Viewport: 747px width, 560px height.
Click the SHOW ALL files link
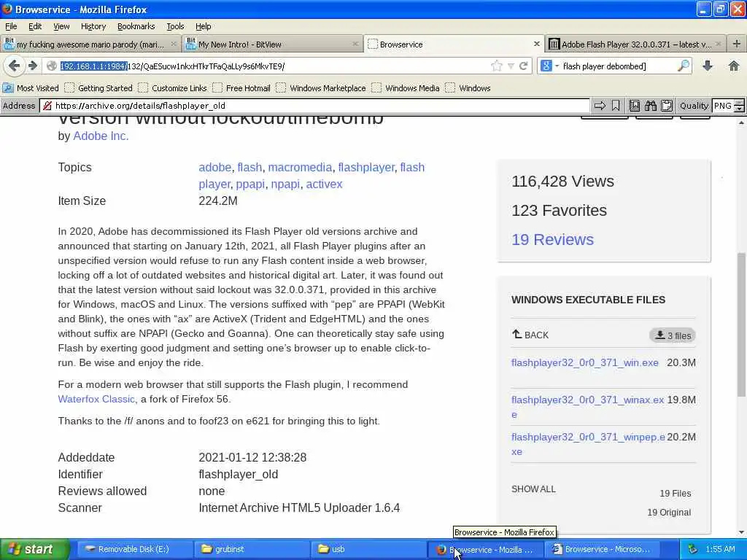[x=533, y=489]
